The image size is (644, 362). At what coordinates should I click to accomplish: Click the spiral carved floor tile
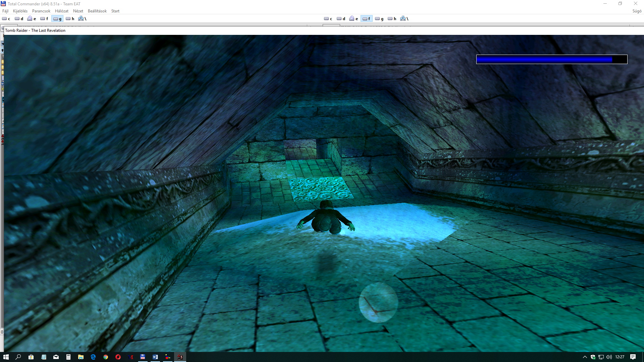(x=320, y=189)
